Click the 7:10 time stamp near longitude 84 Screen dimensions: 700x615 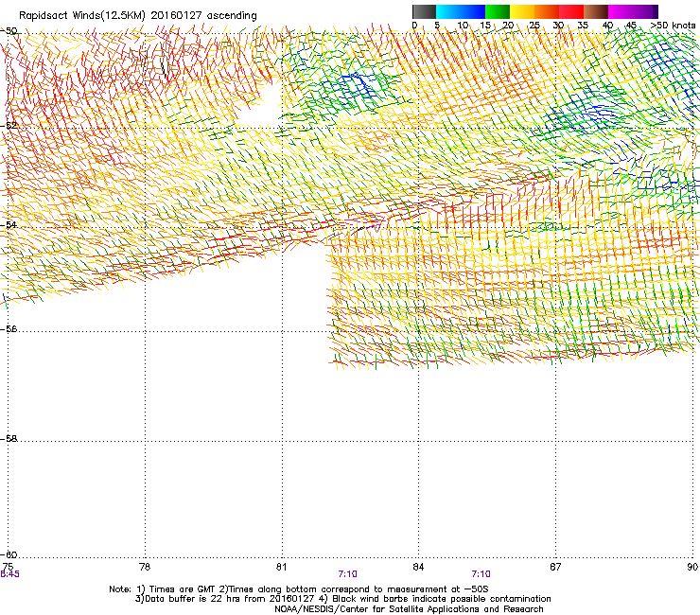[481, 574]
